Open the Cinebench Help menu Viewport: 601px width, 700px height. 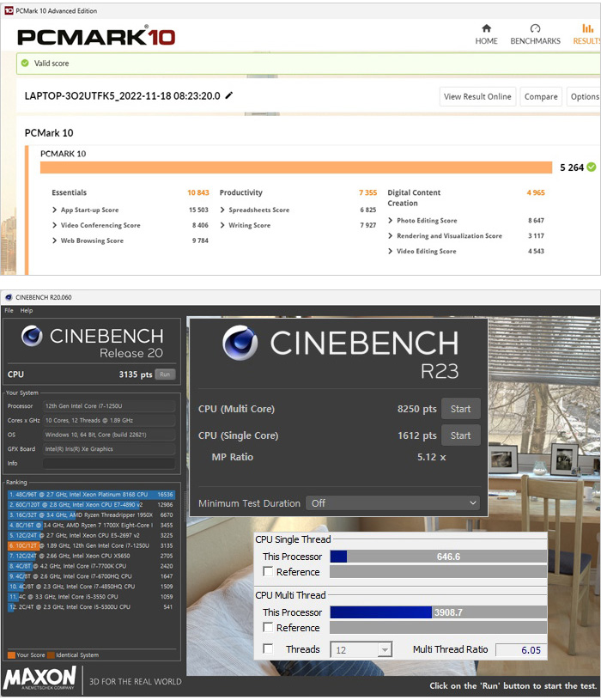[27, 310]
